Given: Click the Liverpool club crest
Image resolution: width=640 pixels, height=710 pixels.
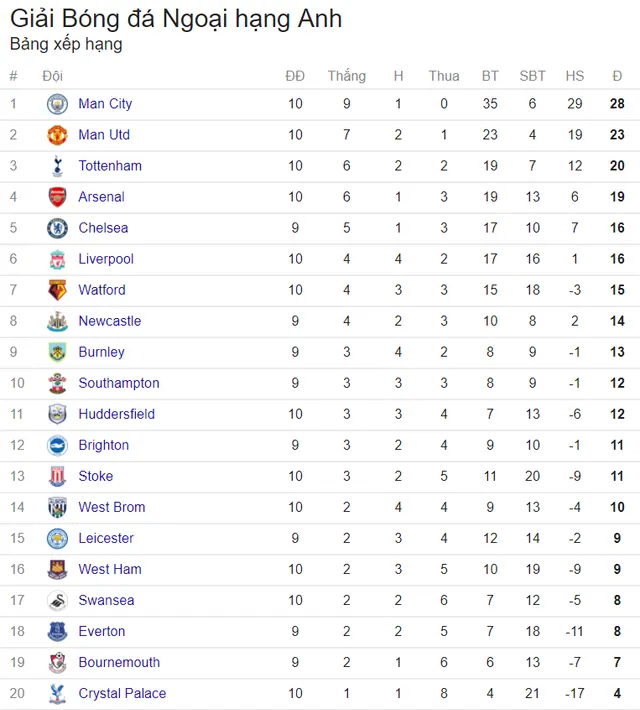Looking at the screenshot, I should (58, 259).
